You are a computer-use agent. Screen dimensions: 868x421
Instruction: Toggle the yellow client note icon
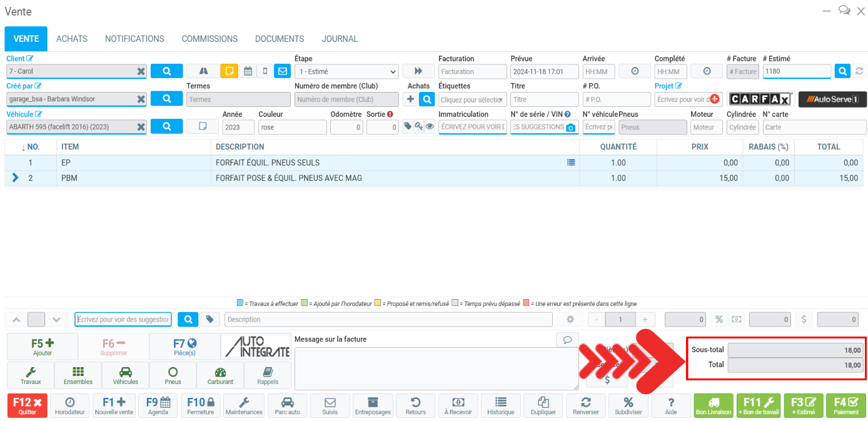[230, 71]
